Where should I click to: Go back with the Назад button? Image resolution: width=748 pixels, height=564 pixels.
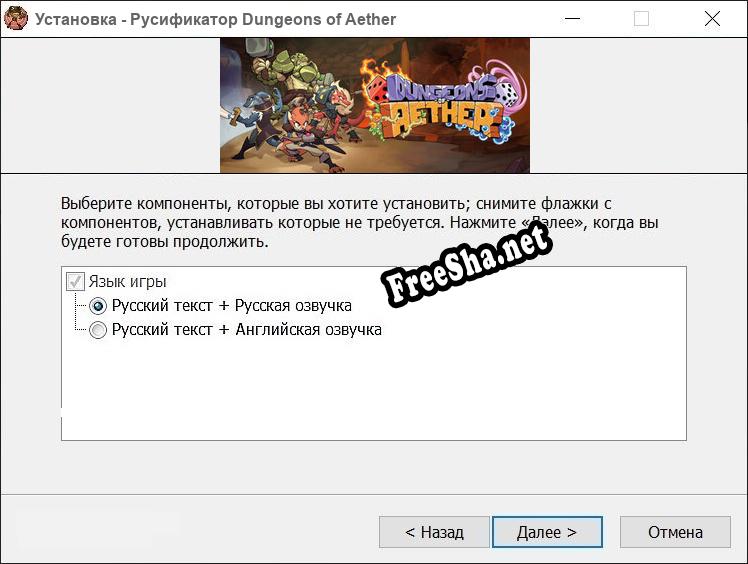(x=434, y=532)
